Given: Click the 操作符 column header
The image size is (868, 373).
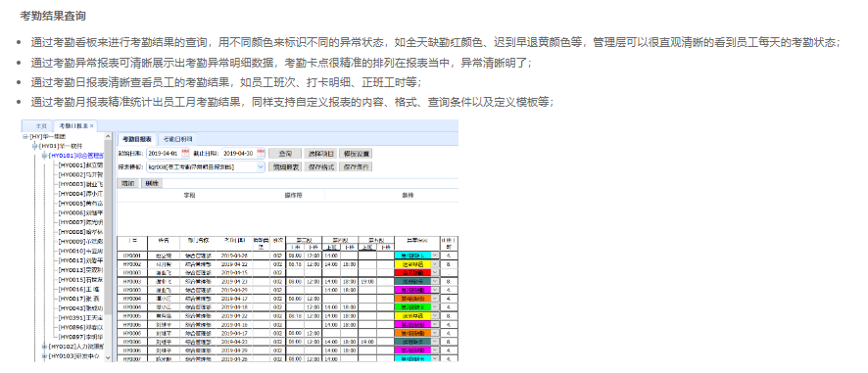Looking at the screenshot, I should (x=293, y=196).
